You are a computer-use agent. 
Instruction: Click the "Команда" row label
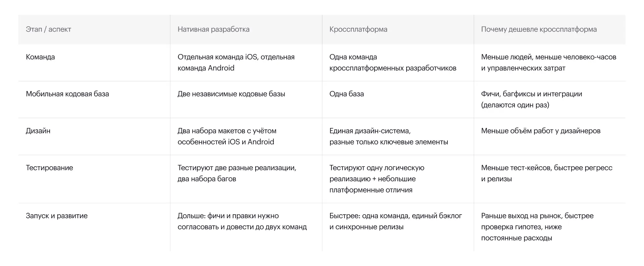coord(40,57)
